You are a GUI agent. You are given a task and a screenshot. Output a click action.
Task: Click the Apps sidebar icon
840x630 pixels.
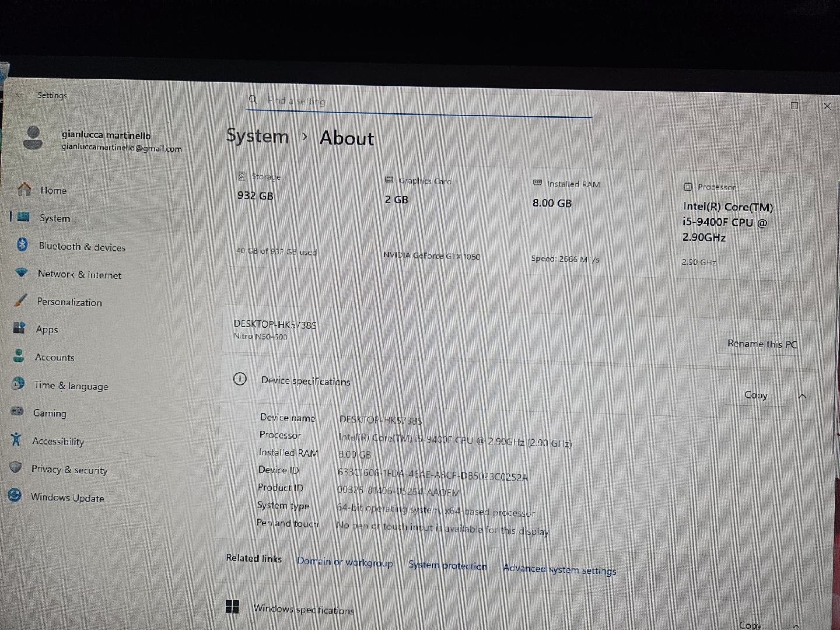19,328
